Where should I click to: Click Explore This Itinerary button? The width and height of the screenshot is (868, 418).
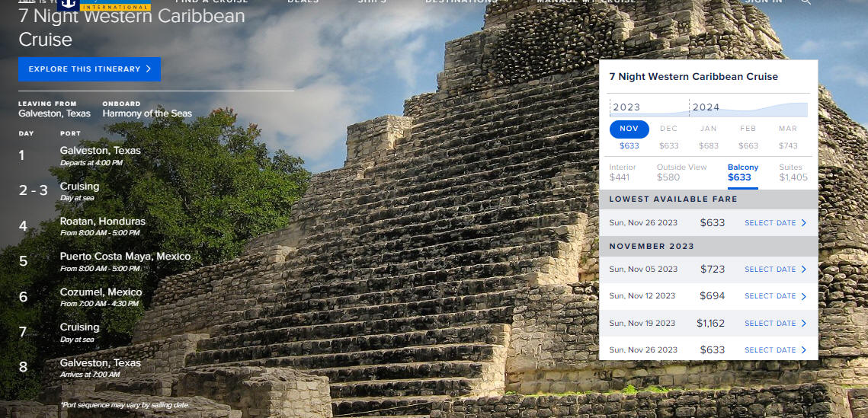pyautogui.click(x=90, y=69)
